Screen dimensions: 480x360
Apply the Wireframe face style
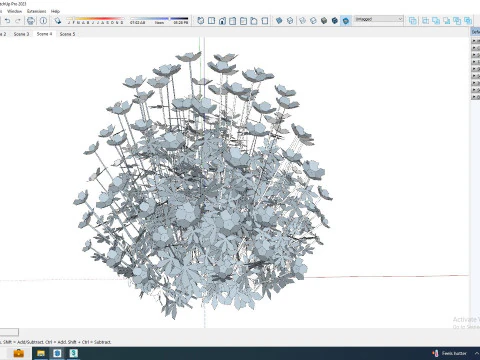pos(302,21)
